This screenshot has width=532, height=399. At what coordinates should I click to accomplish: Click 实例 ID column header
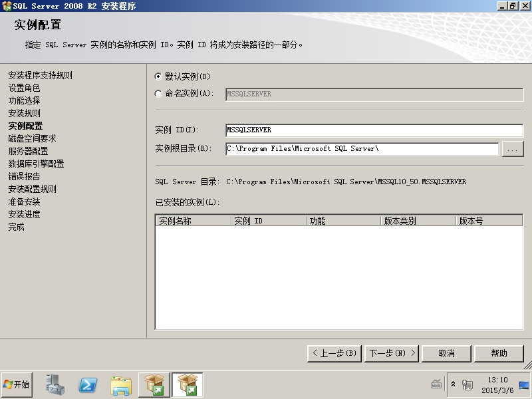coord(269,221)
